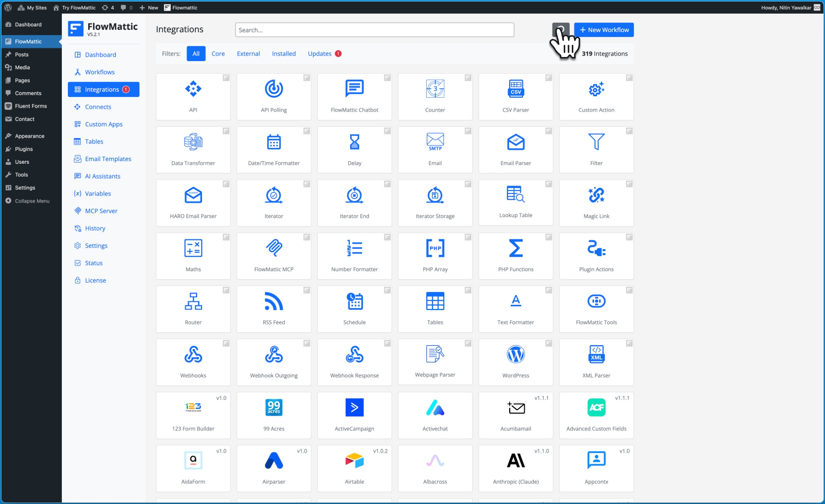The height and width of the screenshot is (504, 825).
Task: Open the Magic Link integration
Action: tap(596, 203)
